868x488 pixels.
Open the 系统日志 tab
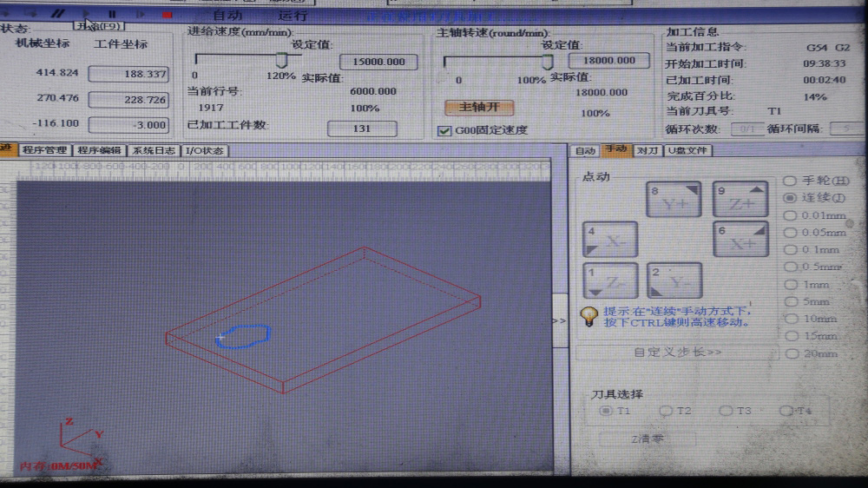pos(154,151)
